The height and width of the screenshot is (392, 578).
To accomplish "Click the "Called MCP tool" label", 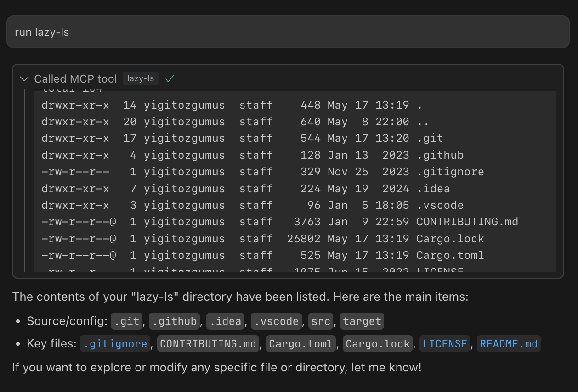I will (75, 79).
